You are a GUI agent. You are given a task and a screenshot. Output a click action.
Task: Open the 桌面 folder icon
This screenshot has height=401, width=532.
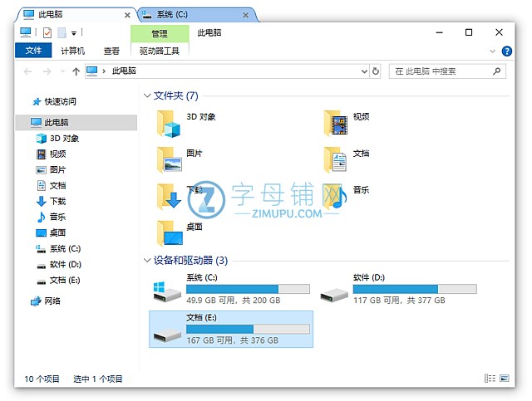coord(170,232)
